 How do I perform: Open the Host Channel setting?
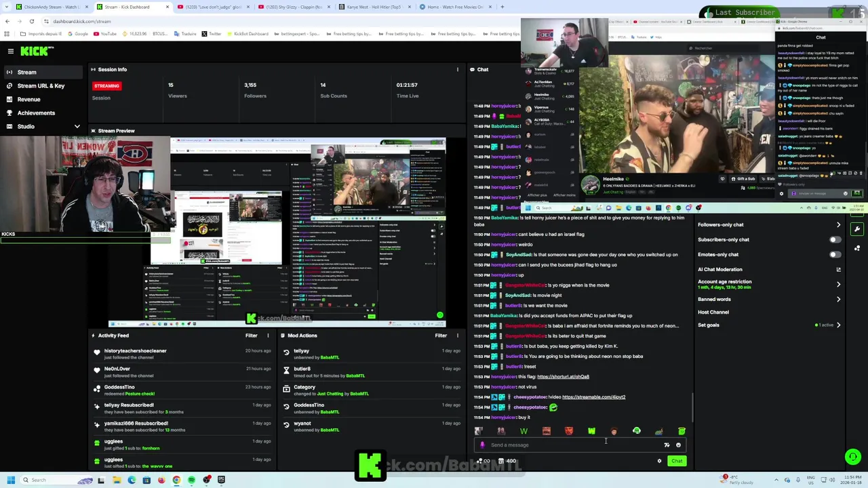pos(713,312)
